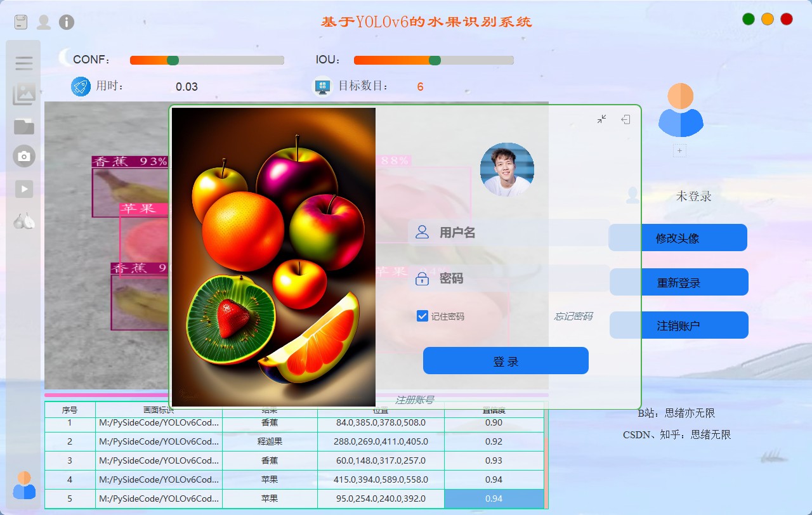Toggle the hamburger menu in sidebar
812x515 pixels.
24,63
